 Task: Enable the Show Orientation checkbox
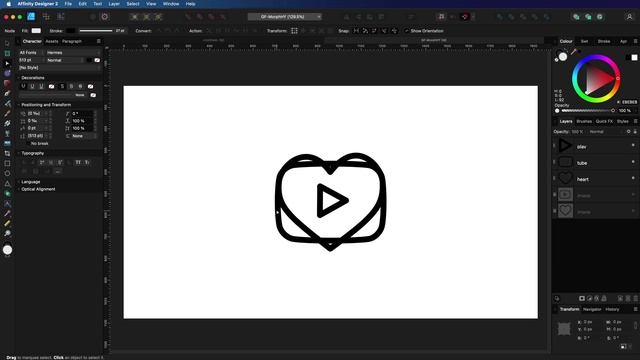(x=407, y=31)
